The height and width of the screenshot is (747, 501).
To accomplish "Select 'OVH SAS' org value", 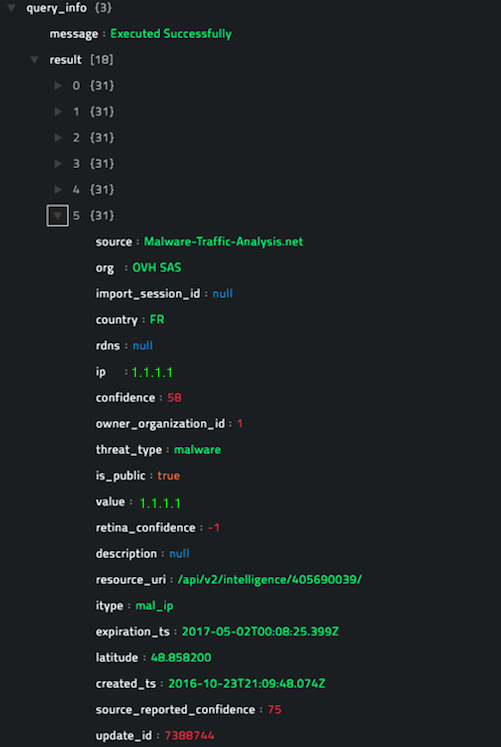I will click(x=157, y=268).
